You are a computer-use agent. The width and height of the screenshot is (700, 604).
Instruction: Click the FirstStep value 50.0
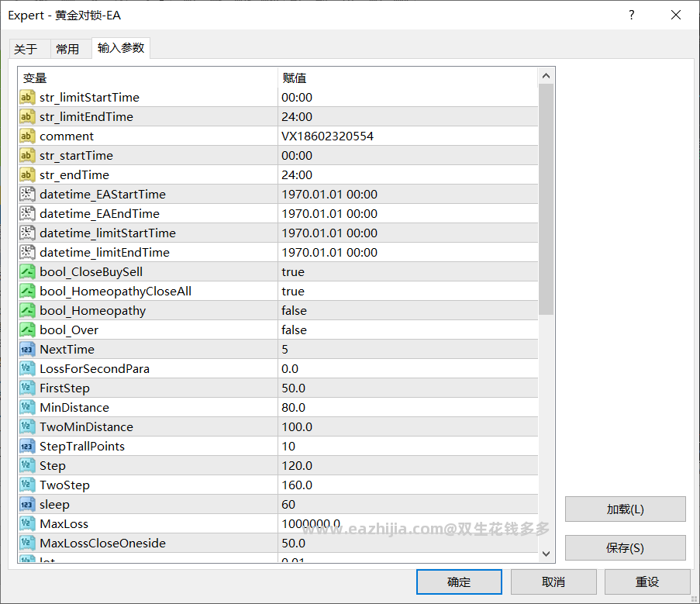pos(293,388)
